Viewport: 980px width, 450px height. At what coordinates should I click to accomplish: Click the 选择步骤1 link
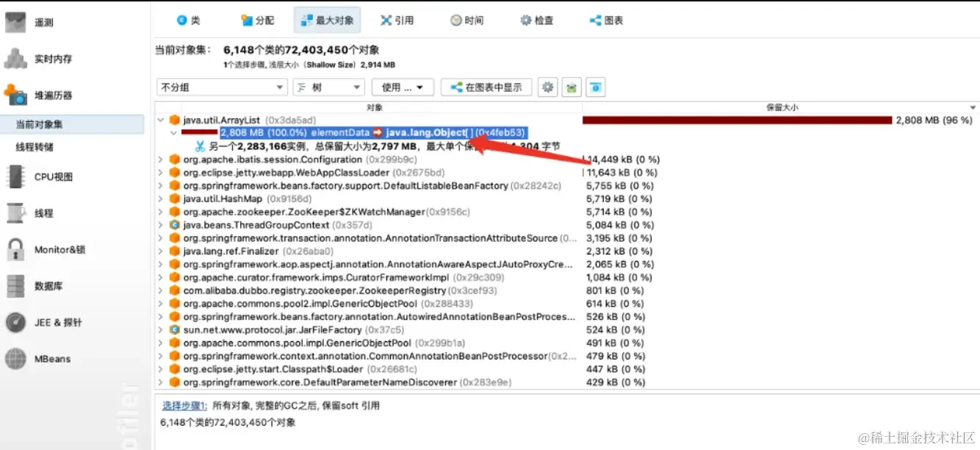click(x=184, y=406)
